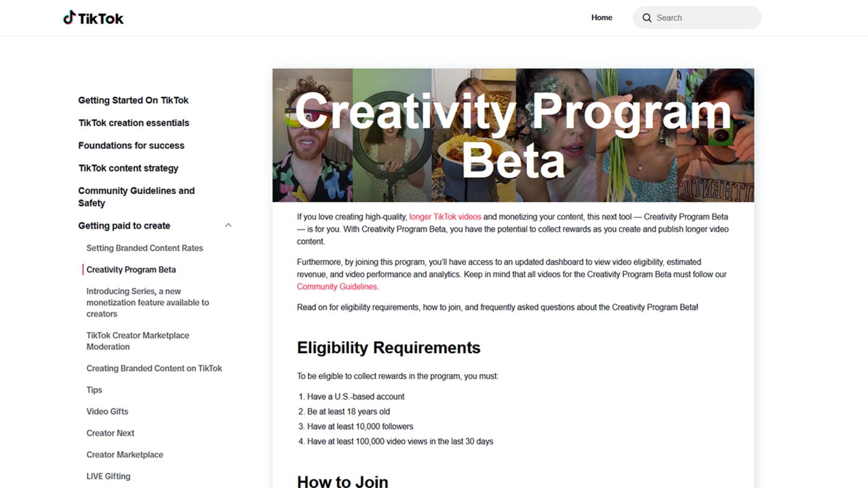
Task: Click 'Have at least 100,000 video views' item
Action: [x=400, y=442]
